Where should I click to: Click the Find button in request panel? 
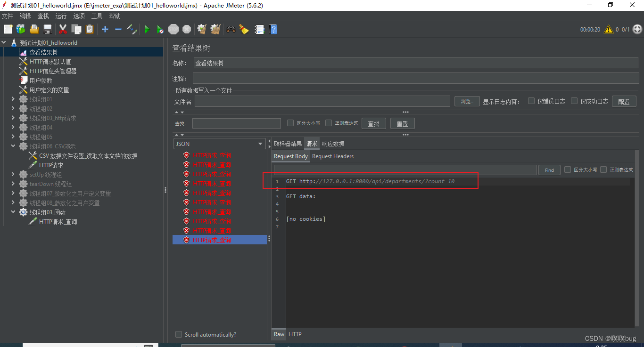[x=549, y=170]
